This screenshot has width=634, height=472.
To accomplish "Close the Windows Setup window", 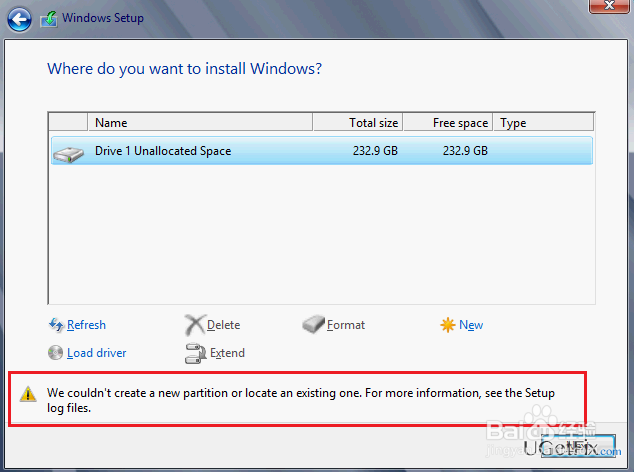I will tap(609, 6).
